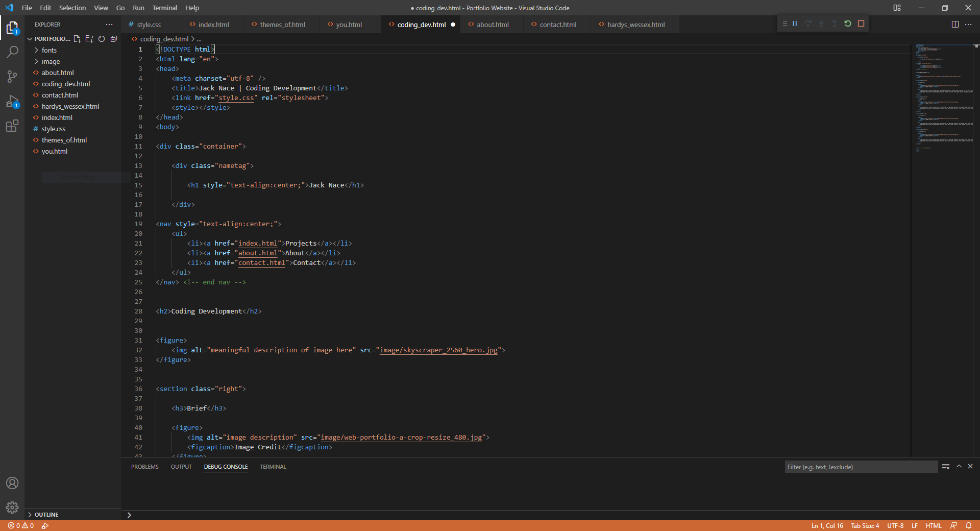Open the Source Control view
The image size is (980, 531).
[12, 77]
